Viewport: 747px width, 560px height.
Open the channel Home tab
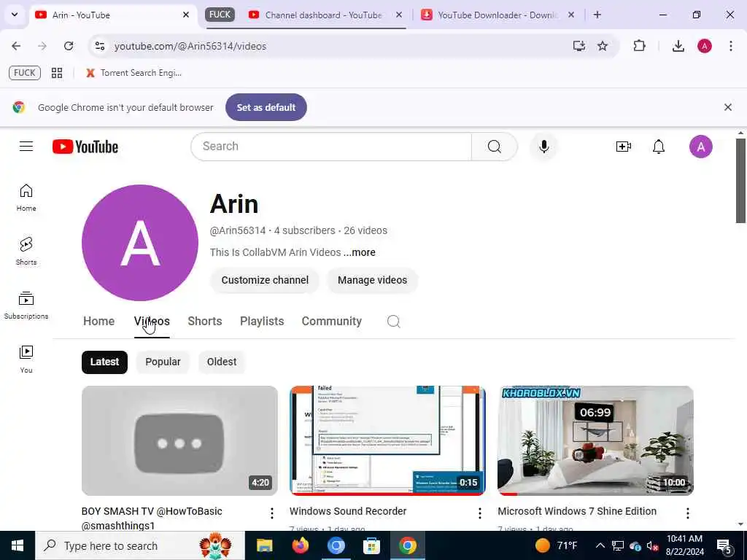(98, 322)
